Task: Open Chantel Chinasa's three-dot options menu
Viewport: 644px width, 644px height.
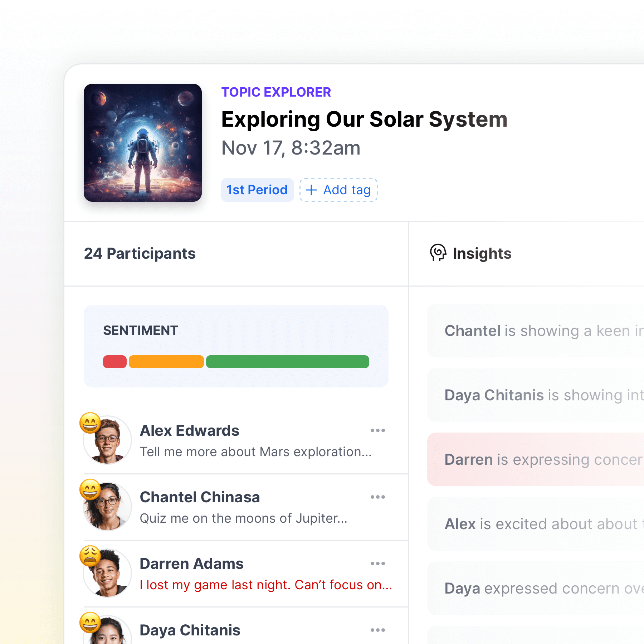Action: pos(378,497)
